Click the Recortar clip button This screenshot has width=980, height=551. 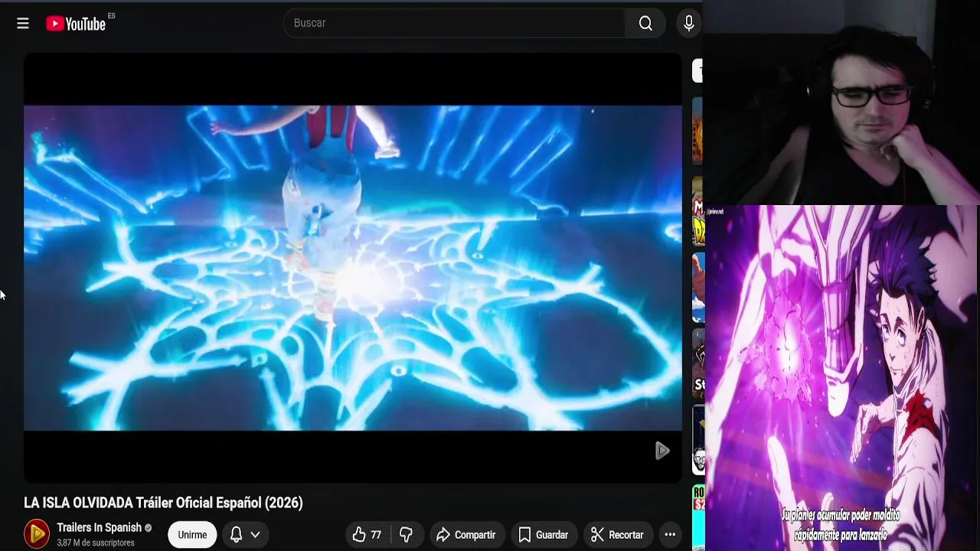[x=617, y=535]
